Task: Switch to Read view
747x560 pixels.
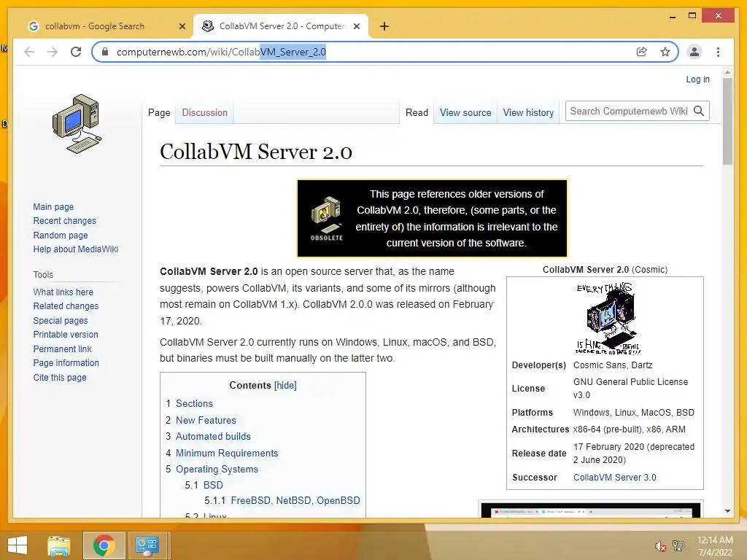Action: tap(417, 113)
